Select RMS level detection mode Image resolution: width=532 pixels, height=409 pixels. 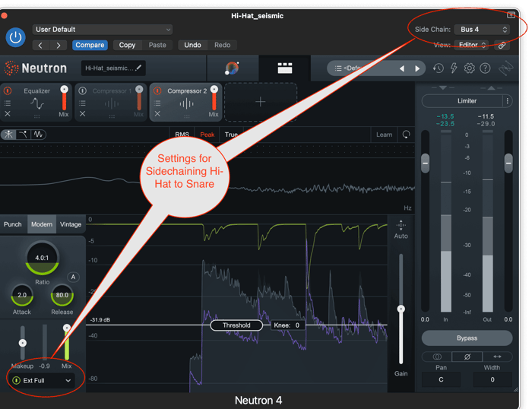point(182,135)
